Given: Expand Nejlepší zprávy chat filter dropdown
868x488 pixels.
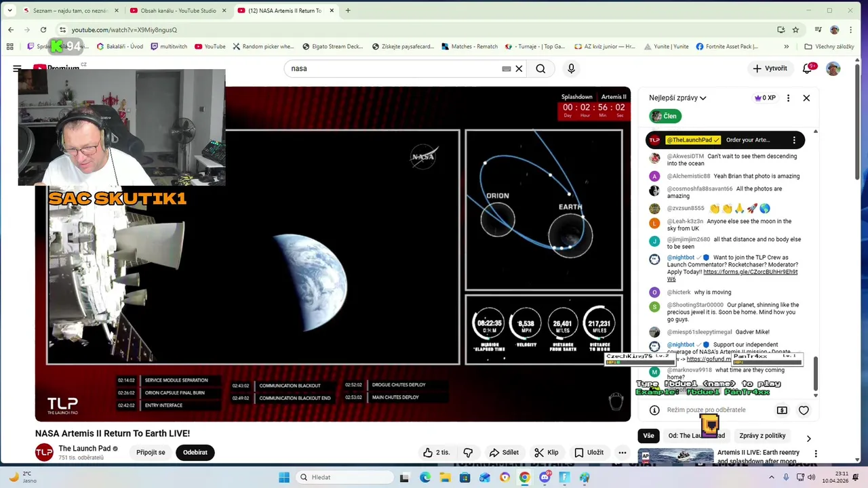Looking at the screenshot, I should point(677,98).
